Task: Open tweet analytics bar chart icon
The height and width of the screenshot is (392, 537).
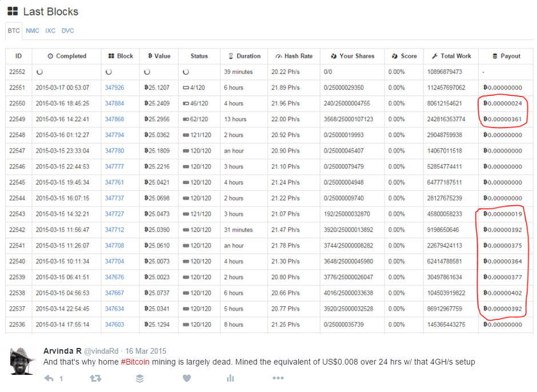Action: point(230,378)
